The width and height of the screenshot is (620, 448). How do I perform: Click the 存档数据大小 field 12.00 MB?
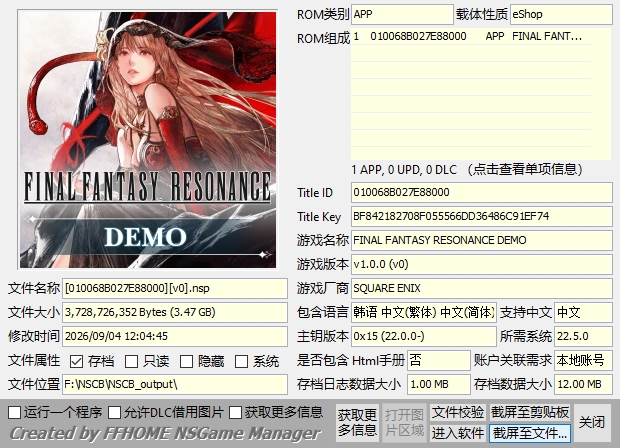584,384
